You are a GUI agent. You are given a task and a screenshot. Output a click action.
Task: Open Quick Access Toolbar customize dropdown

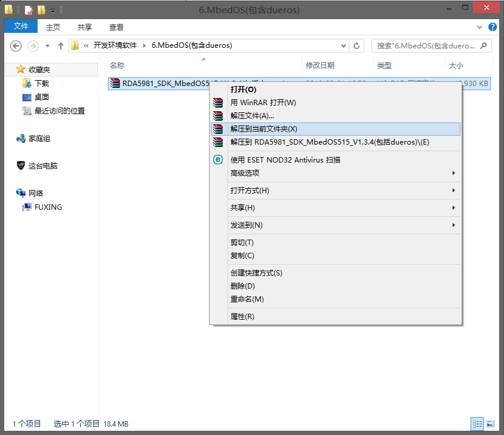[53, 11]
